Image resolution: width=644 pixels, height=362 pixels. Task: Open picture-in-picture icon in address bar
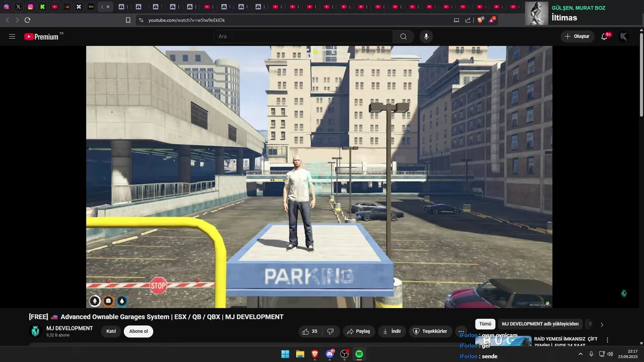point(456,20)
